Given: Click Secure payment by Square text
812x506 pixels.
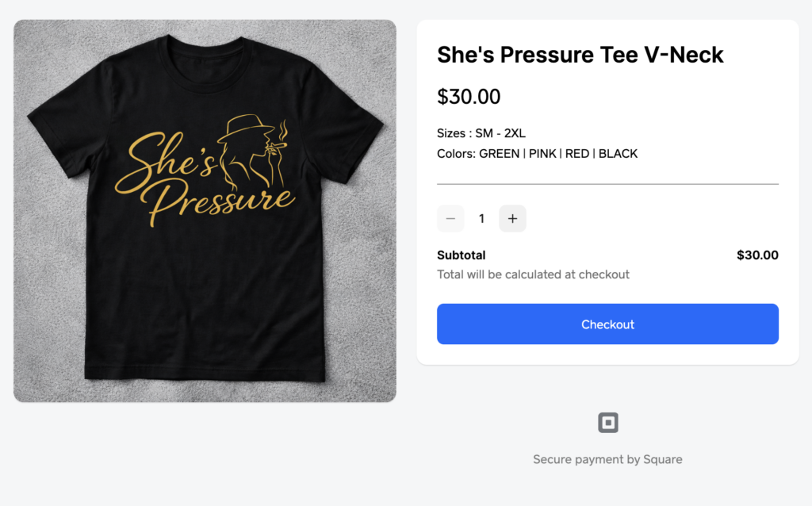Looking at the screenshot, I should click(607, 459).
